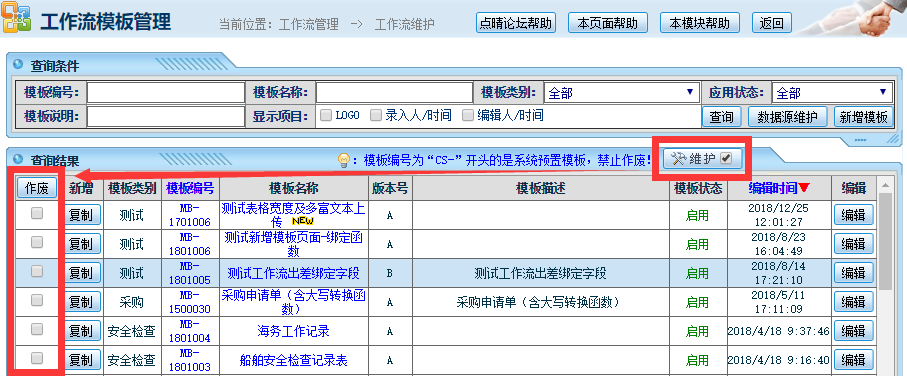Click the up arrow of the results scrollbar
Screen dimensions: 907x376
click(x=885, y=186)
